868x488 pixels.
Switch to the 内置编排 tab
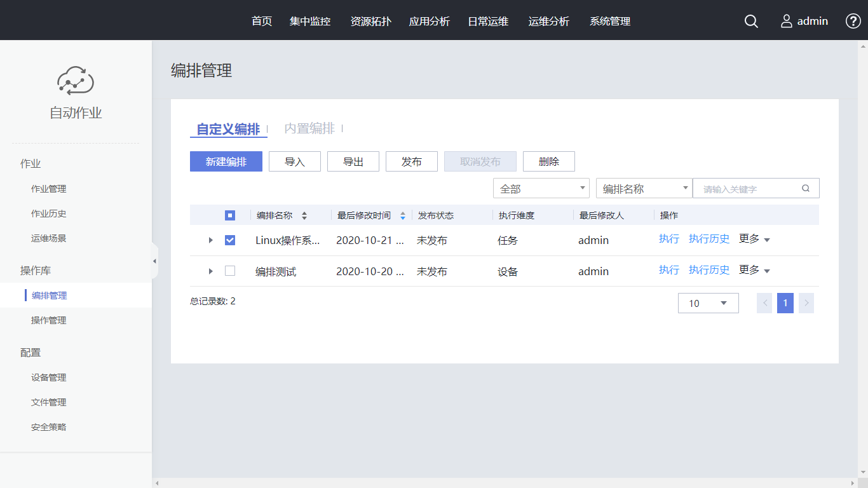tap(309, 129)
